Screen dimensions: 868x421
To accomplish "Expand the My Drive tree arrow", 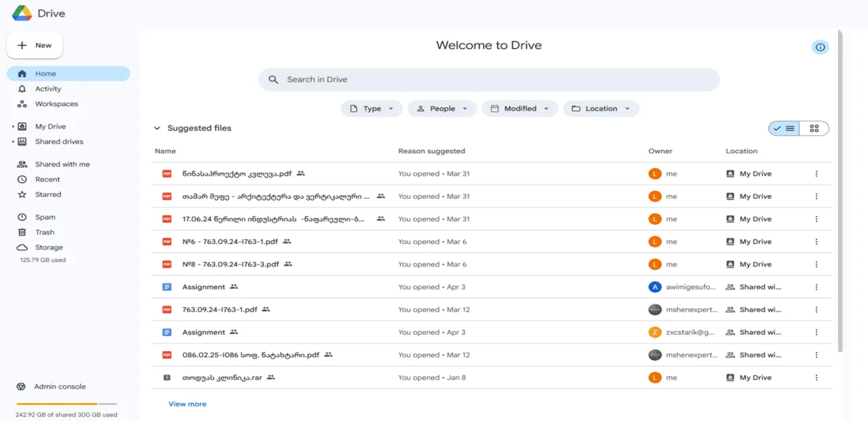I will point(13,127).
